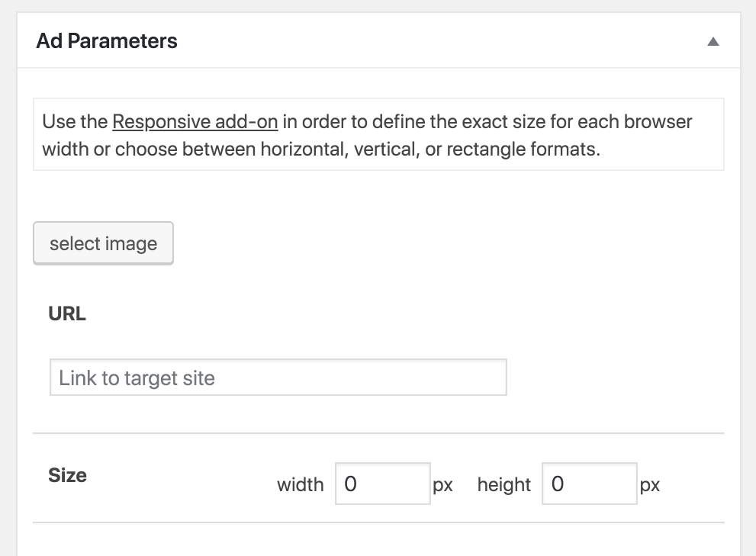Open the Responsive add-on link

point(195,122)
